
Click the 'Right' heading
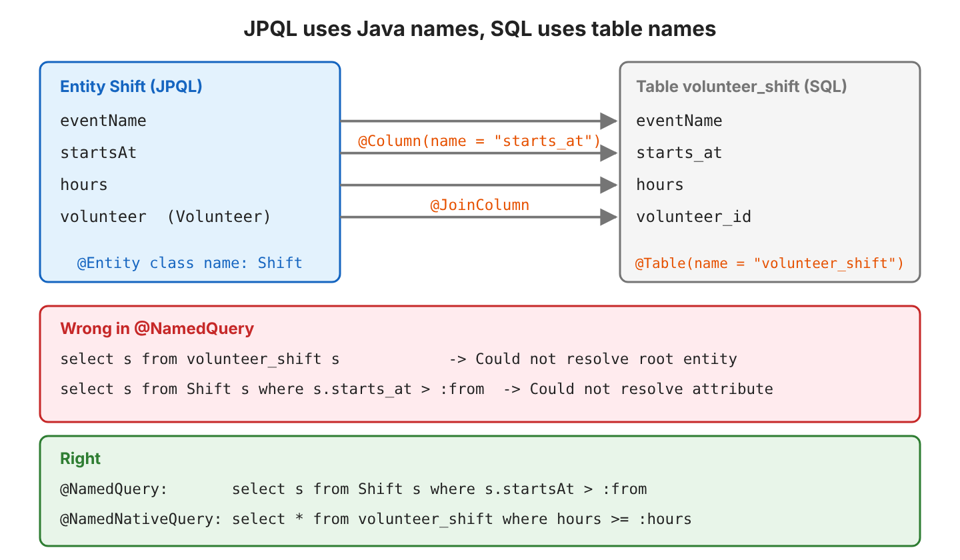coord(80,459)
